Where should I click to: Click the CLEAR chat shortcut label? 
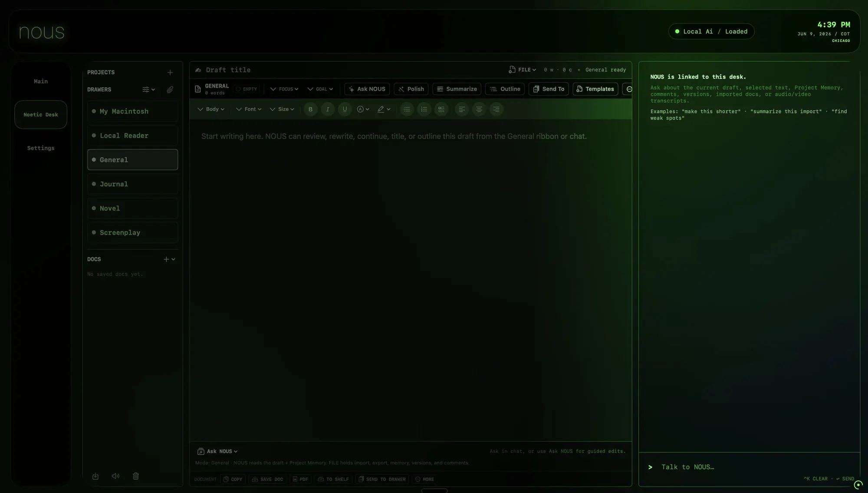(x=815, y=479)
